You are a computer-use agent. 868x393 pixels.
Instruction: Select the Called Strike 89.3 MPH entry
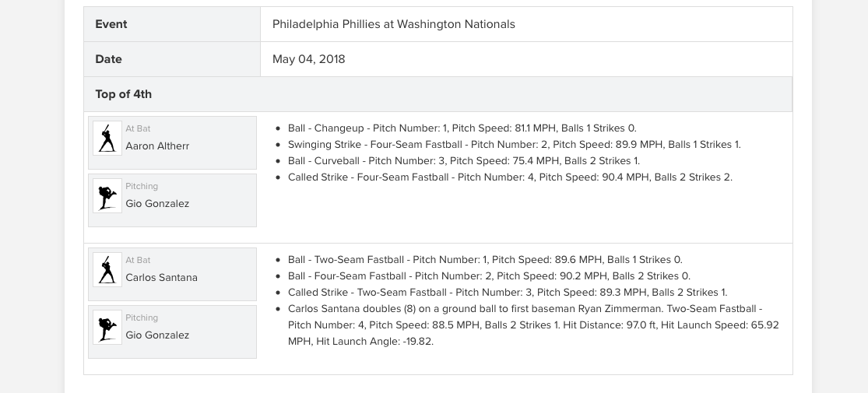coord(507,293)
